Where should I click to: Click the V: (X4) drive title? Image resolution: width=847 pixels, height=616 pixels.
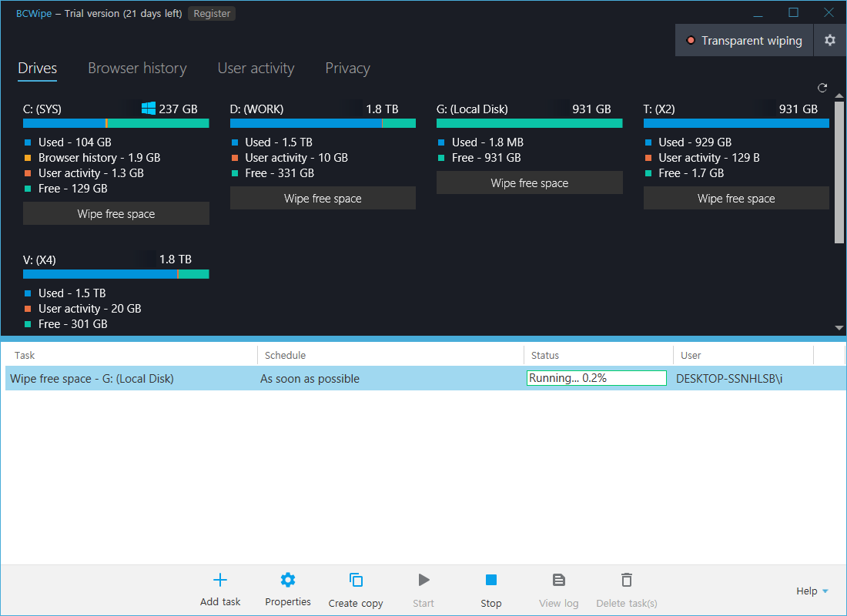click(x=39, y=260)
